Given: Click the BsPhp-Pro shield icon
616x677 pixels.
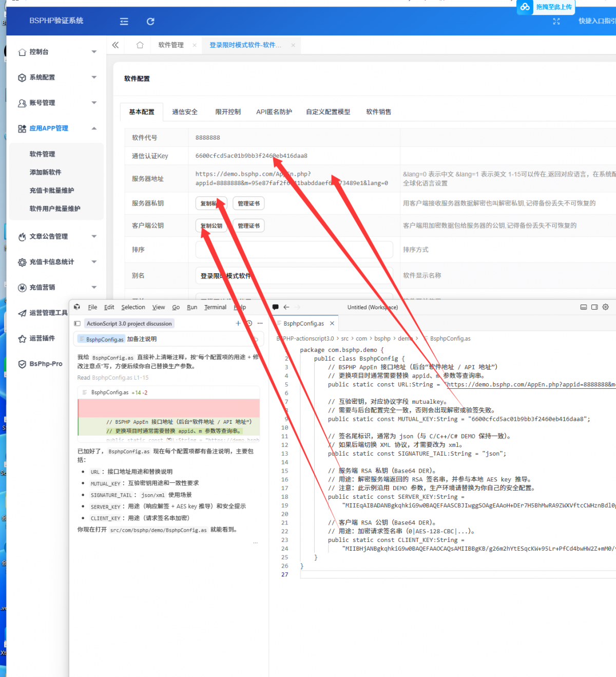Looking at the screenshot, I should click(22, 364).
